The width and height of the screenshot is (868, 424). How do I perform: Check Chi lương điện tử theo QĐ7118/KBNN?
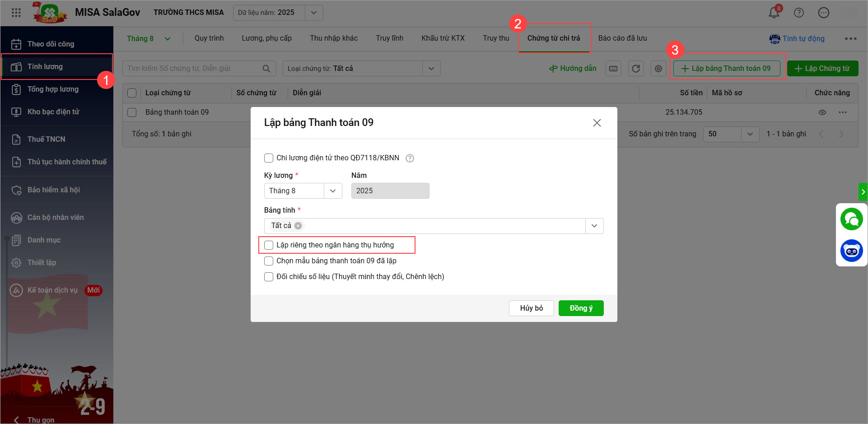point(269,158)
